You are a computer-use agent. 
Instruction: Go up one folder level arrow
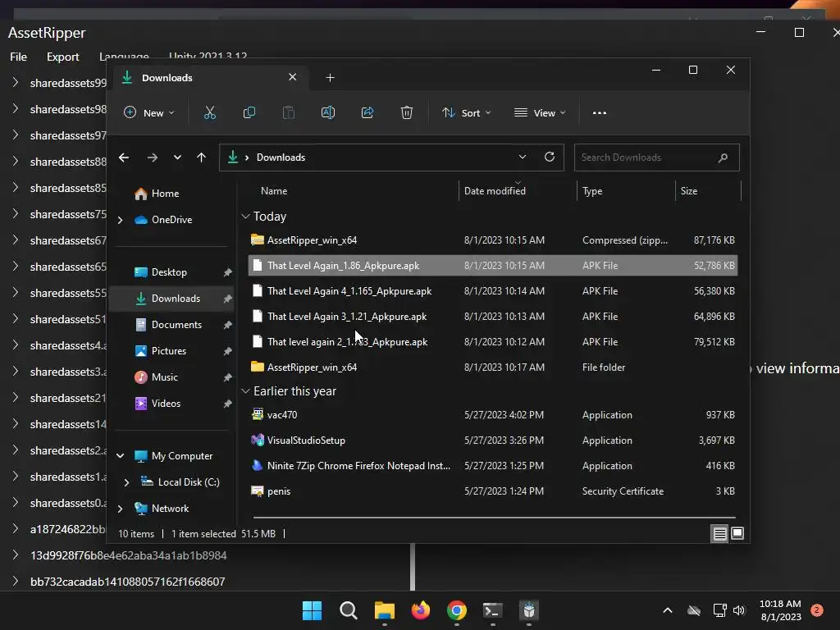click(202, 157)
